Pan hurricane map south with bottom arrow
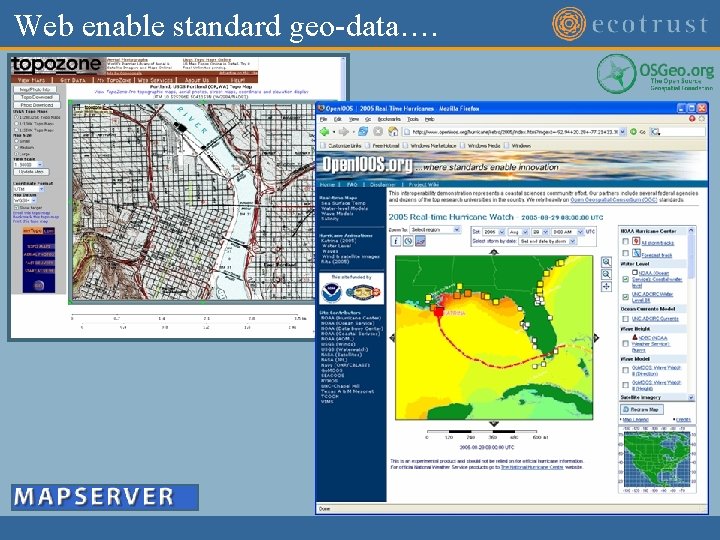The height and width of the screenshot is (540, 720). [494, 423]
